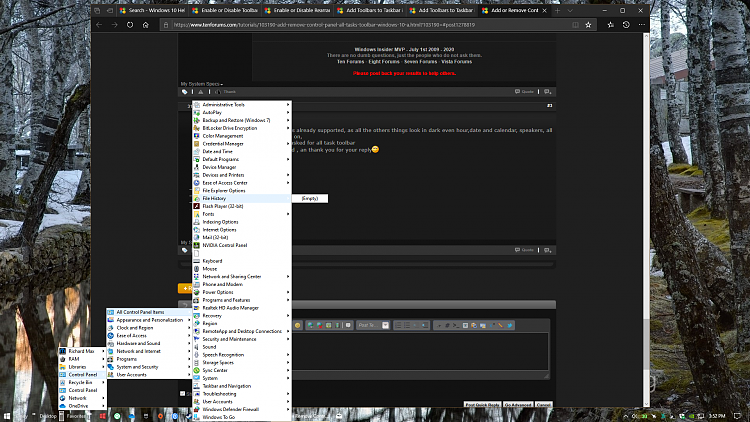Click the Ease of Access category icon

point(110,336)
